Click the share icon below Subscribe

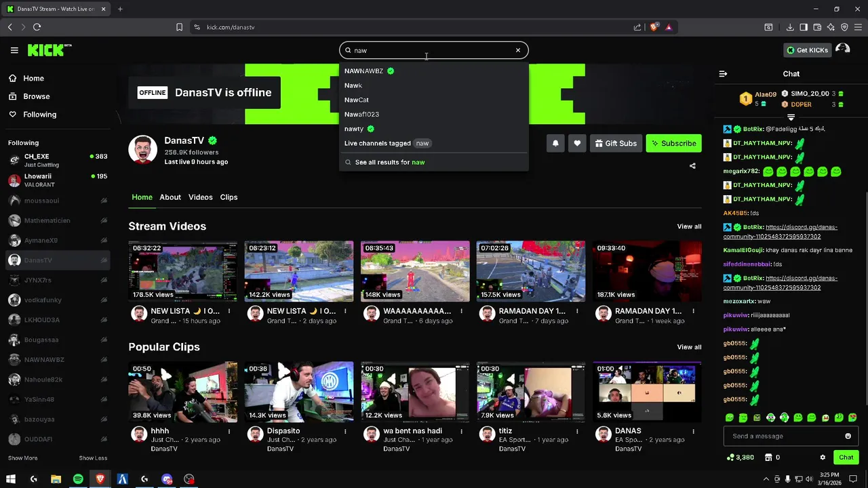tap(692, 166)
